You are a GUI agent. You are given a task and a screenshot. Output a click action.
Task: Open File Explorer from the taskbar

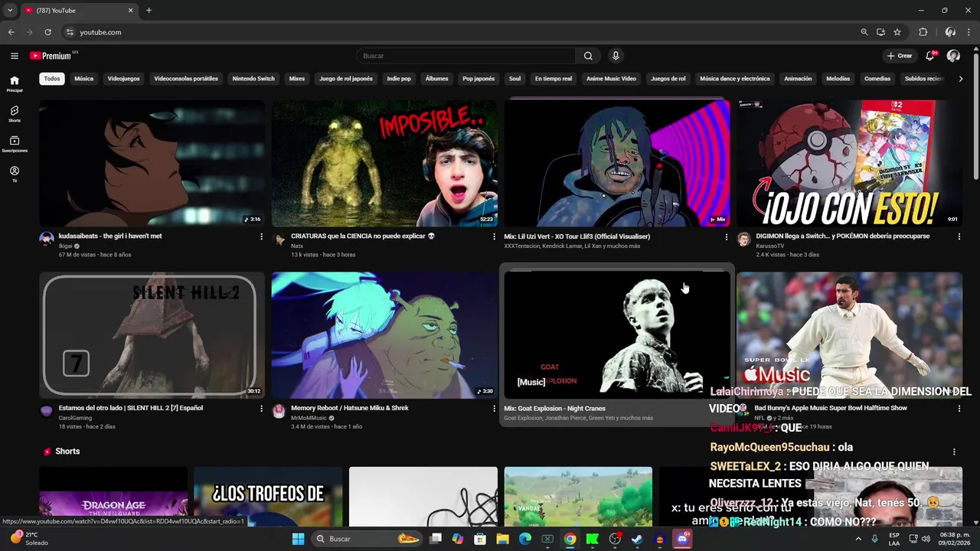[502, 539]
